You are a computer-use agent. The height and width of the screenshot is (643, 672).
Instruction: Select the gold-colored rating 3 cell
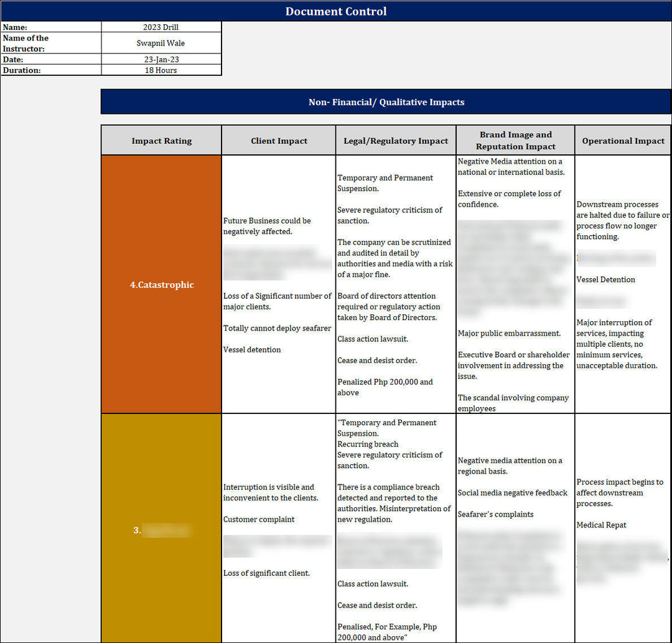tap(161, 530)
